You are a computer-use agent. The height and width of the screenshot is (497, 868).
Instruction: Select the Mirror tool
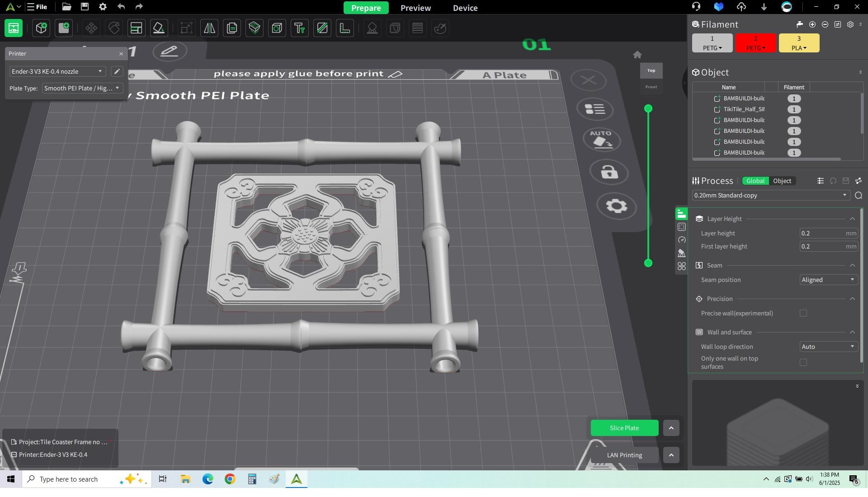(209, 28)
